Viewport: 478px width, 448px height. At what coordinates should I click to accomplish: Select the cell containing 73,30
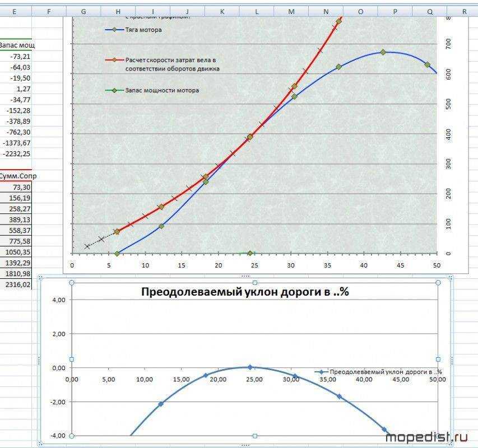pos(16,187)
